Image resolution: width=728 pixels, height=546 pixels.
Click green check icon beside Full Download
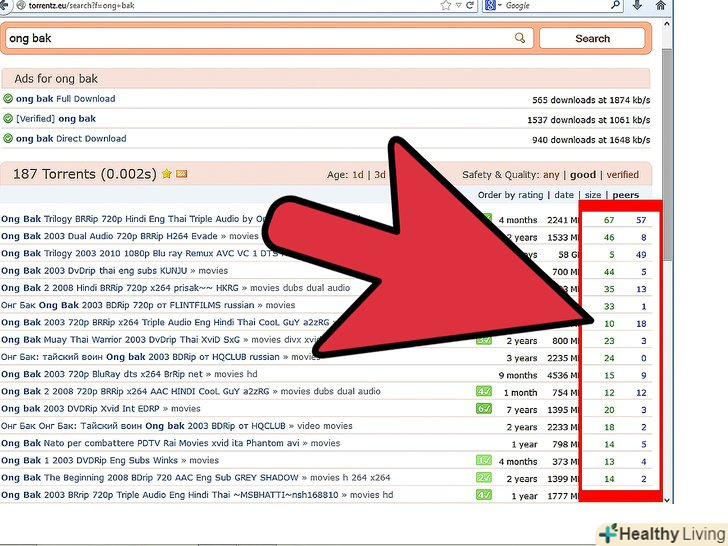[x=8, y=98]
